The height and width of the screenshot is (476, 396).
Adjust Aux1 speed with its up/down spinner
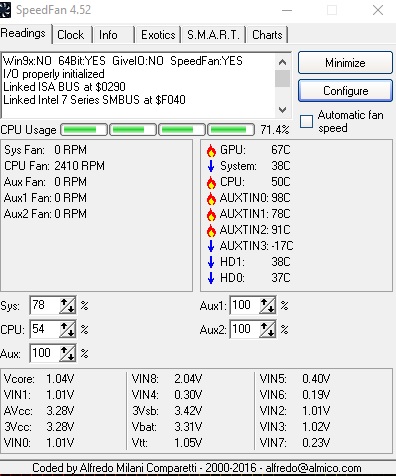[267, 305]
